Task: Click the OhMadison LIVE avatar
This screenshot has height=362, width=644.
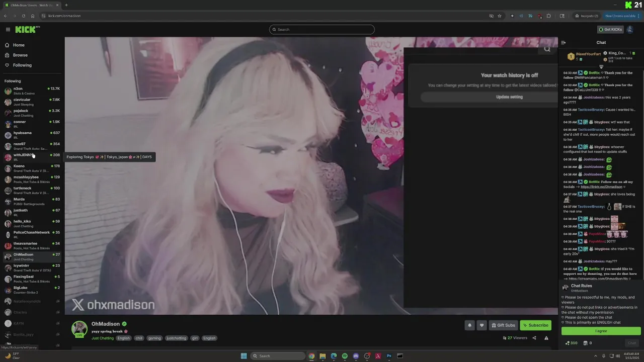Action: pyautogui.click(x=79, y=329)
